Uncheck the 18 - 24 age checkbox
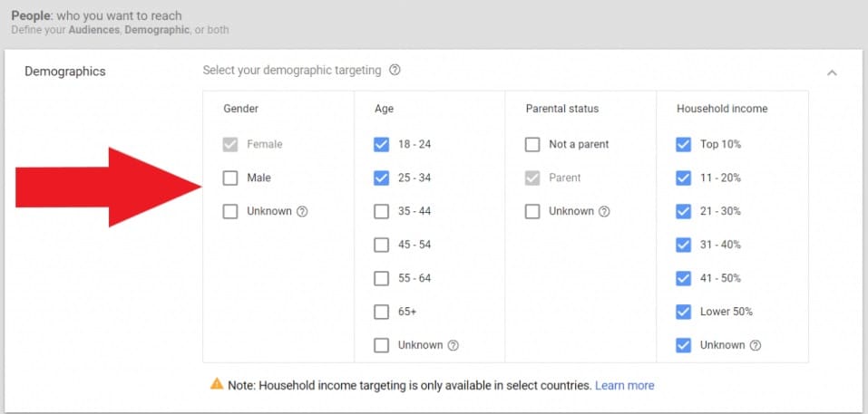Screen dimensions: 868x414 point(382,145)
